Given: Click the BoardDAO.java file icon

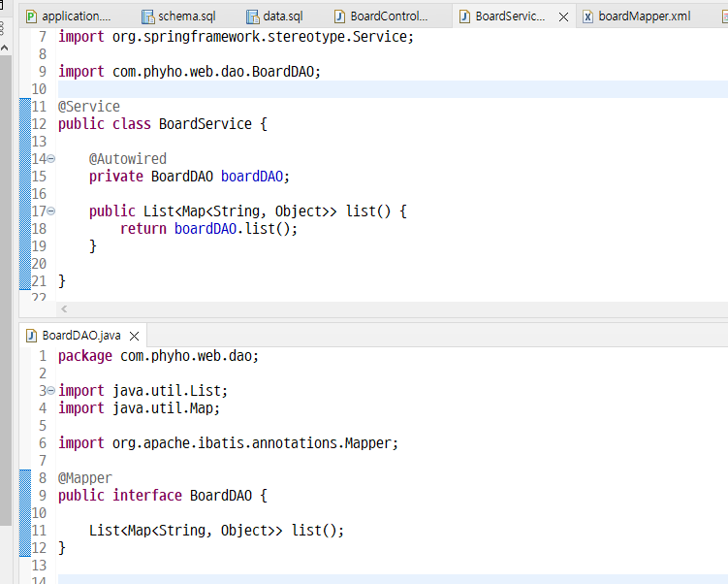Looking at the screenshot, I should [31, 336].
